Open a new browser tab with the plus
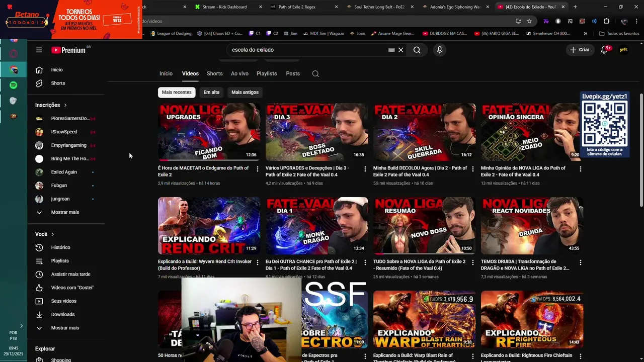Viewport: 644px width, 362px height. pos(575,7)
